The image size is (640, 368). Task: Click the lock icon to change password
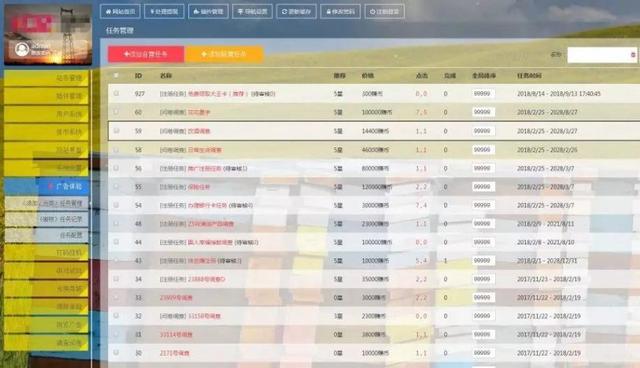(x=329, y=11)
